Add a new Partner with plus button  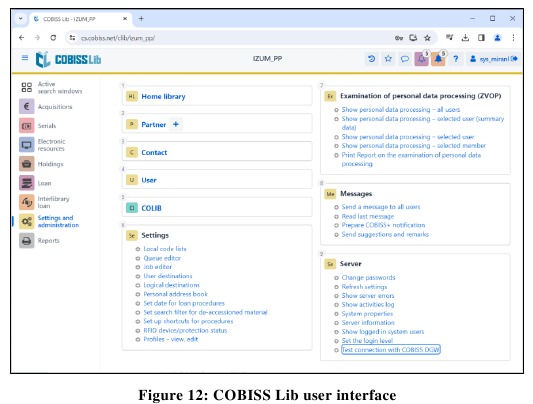(x=176, y=124)
